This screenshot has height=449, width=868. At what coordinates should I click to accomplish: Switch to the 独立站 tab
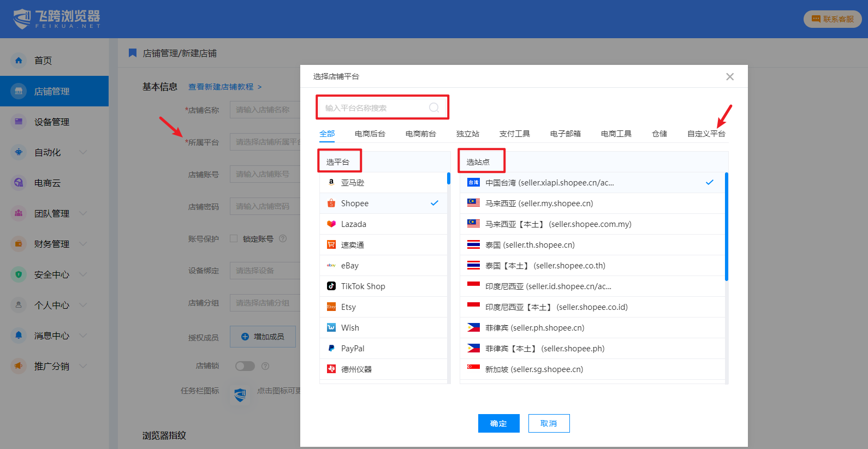(x=467, y=134)
